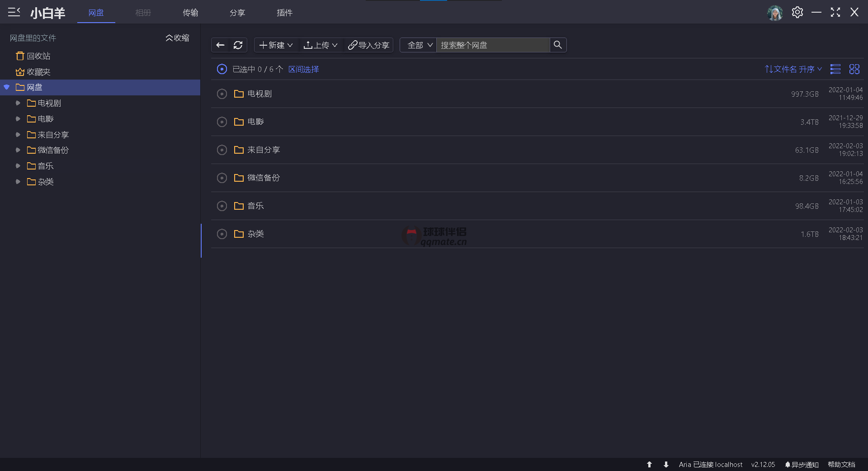868x471 pixels.
Task: Open the 新建 dropdown menu
Action: 276,45
